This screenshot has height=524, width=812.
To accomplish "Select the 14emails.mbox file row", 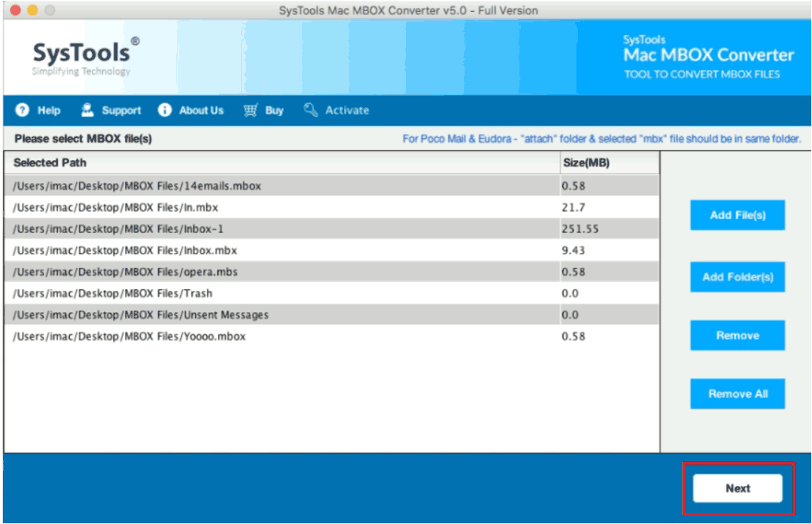I will point(332,186).
